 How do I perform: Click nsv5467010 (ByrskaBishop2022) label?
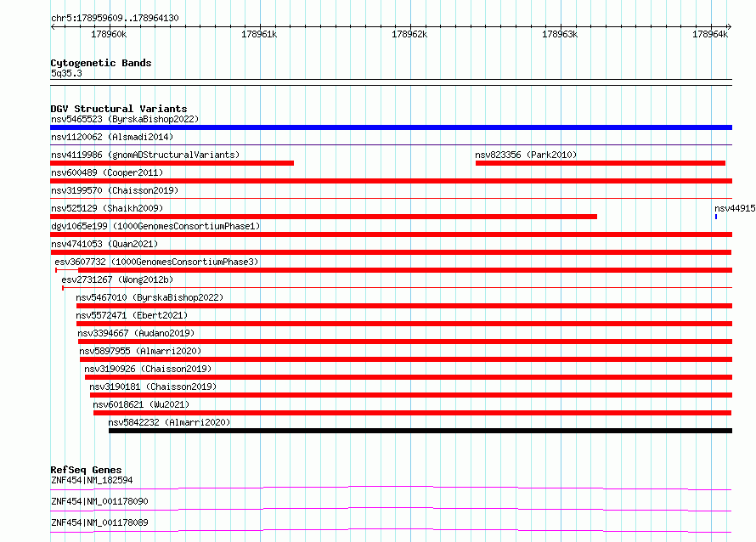(x=150, y=297)
